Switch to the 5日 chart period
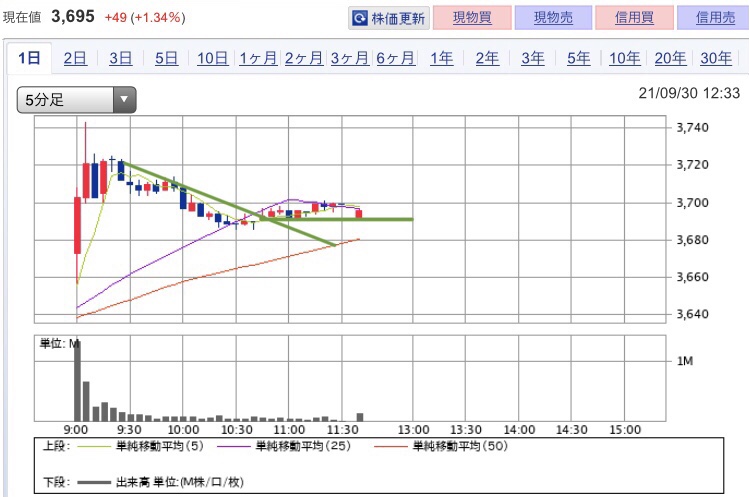749x497 pixels. pos(166,58)
